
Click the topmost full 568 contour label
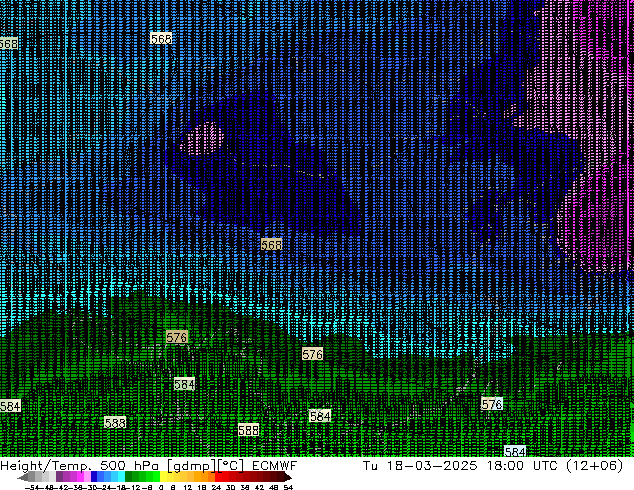pyautogui.click(x=161, y=38)
